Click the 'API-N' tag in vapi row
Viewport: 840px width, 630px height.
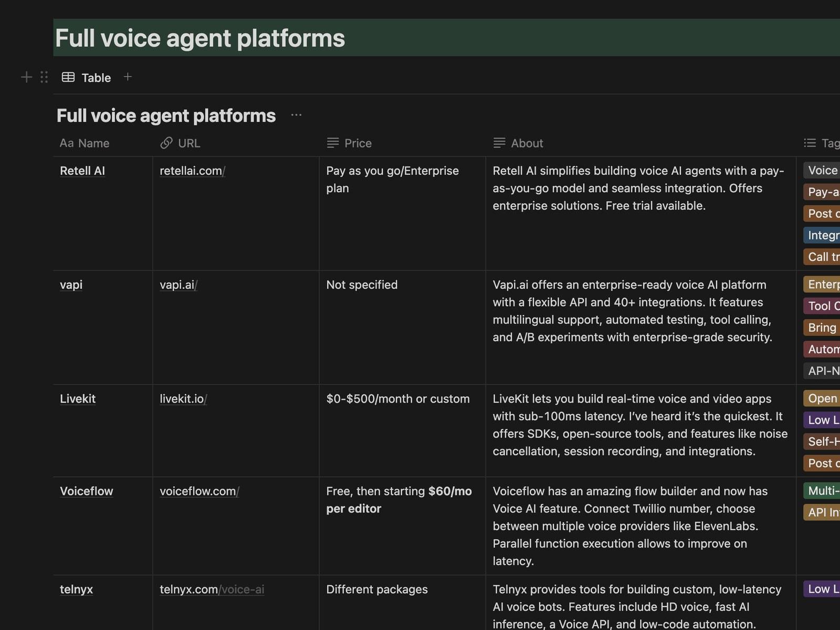pos(822,371)
